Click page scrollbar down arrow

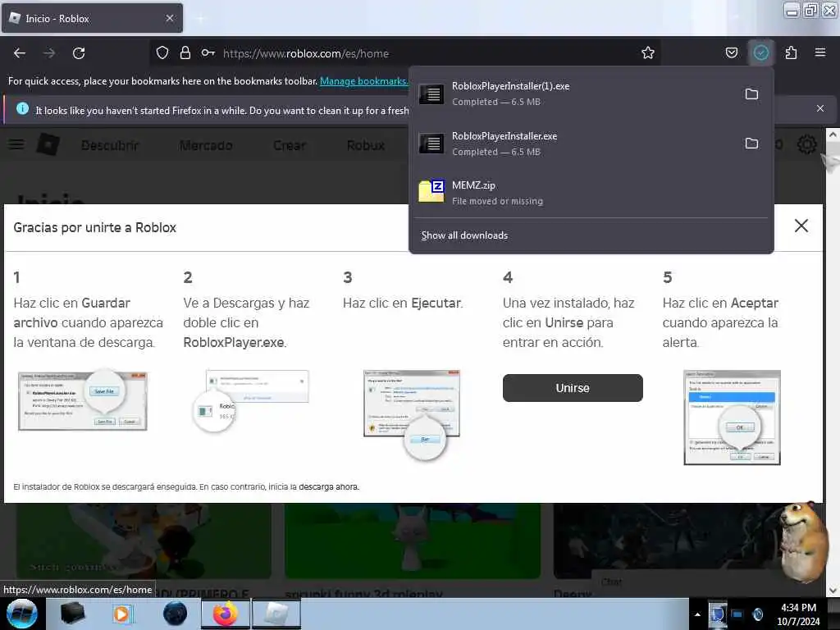(833, 591)
